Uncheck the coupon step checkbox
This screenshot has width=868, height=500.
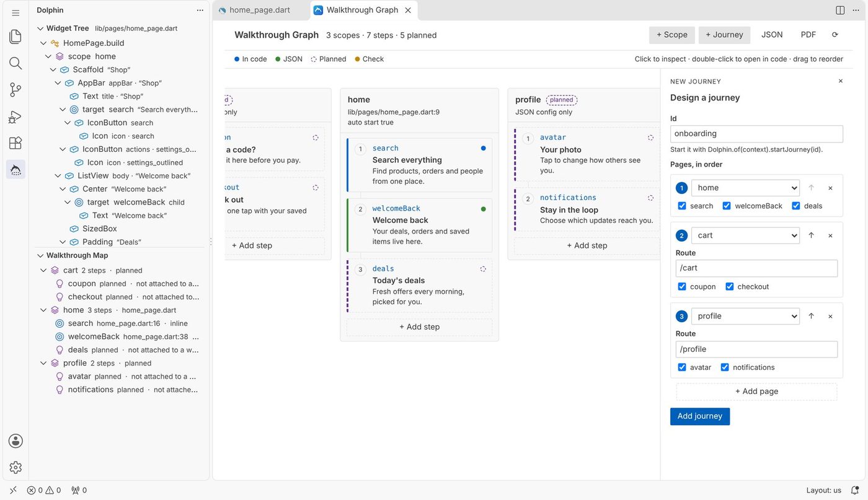pos(682,286)
